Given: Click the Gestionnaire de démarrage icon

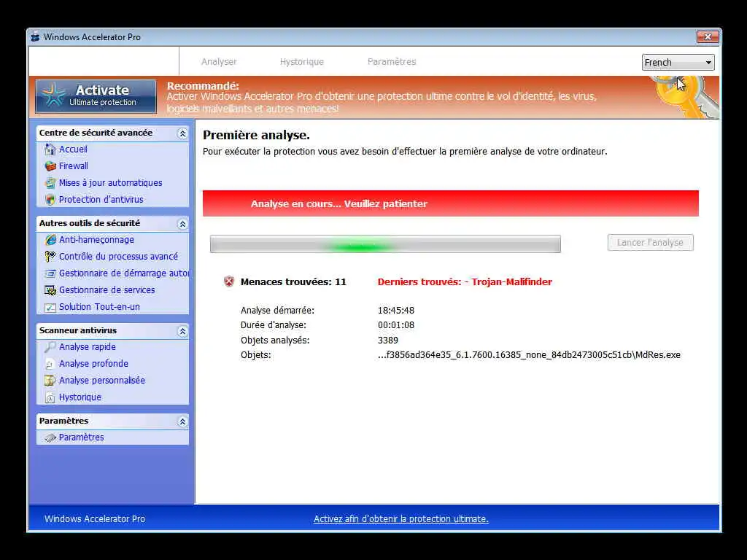Looking at the screenshot, I should coord(50,273).
